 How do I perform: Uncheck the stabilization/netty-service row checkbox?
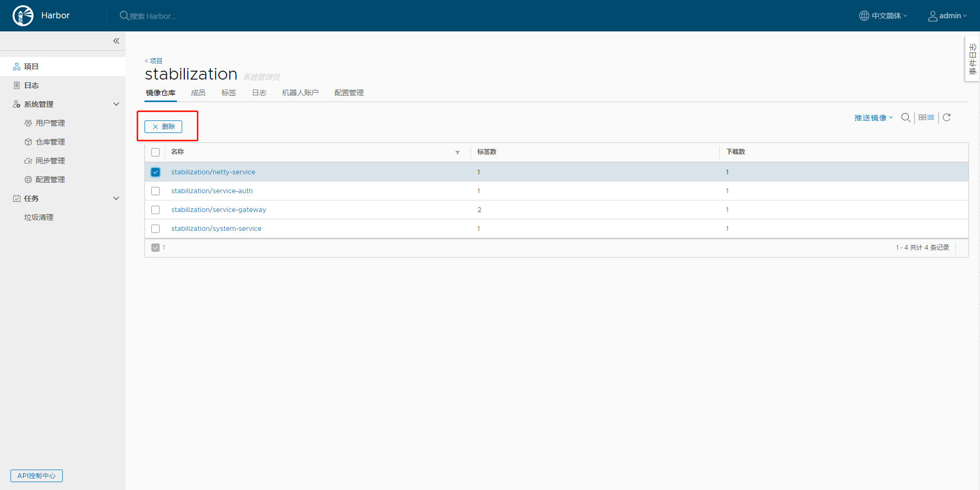[x=155, y=172]
